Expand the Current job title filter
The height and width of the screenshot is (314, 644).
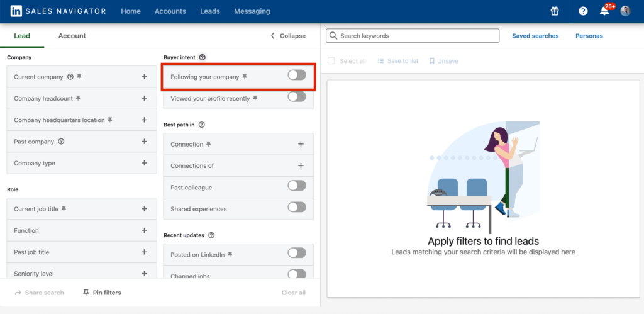(144, 209)
